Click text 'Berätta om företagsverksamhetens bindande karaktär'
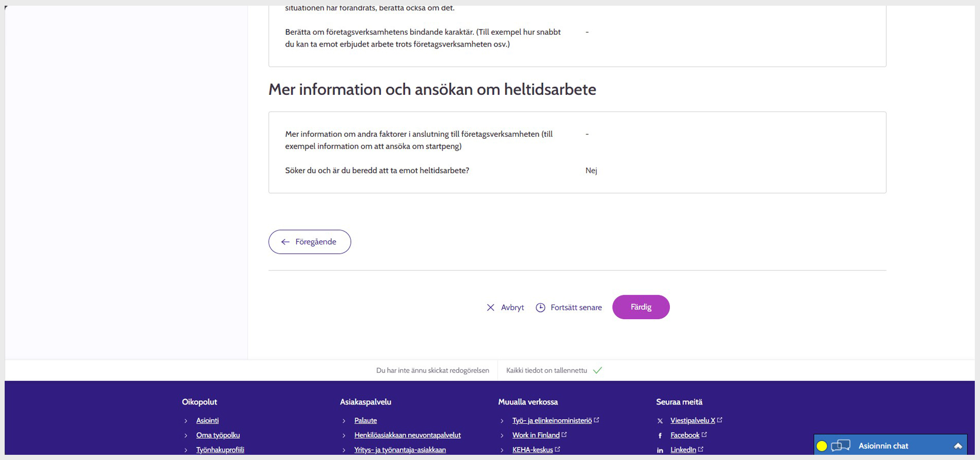 tap(423, 38)
